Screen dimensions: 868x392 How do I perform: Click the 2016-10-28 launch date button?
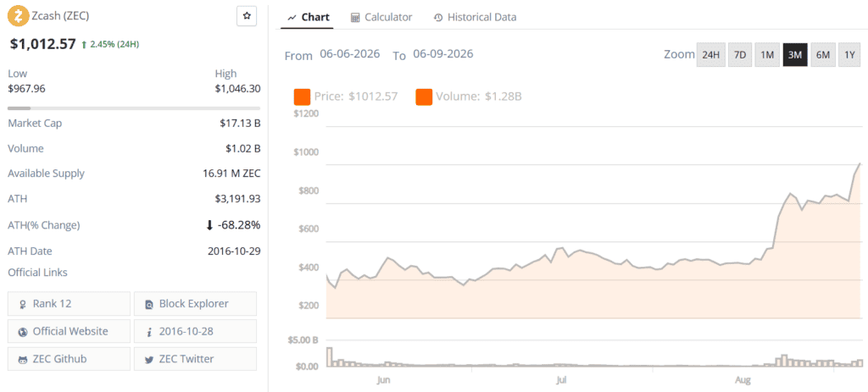(196, 331)
